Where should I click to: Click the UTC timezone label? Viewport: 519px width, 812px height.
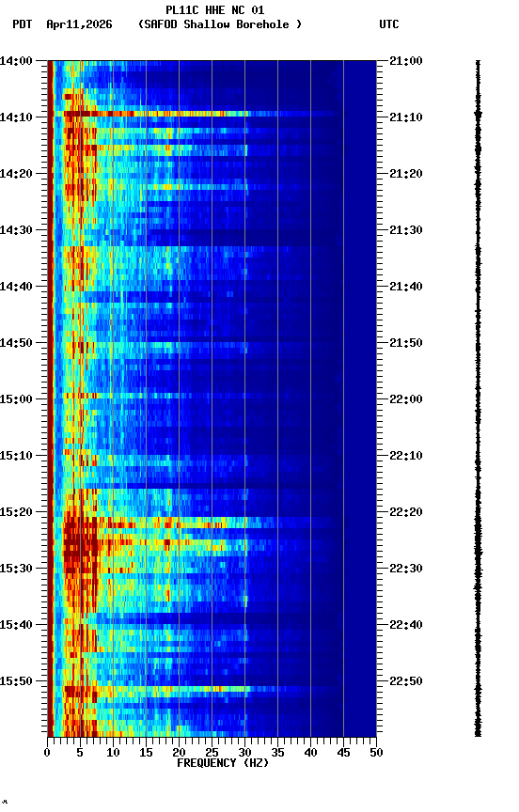tap(389, 24)
